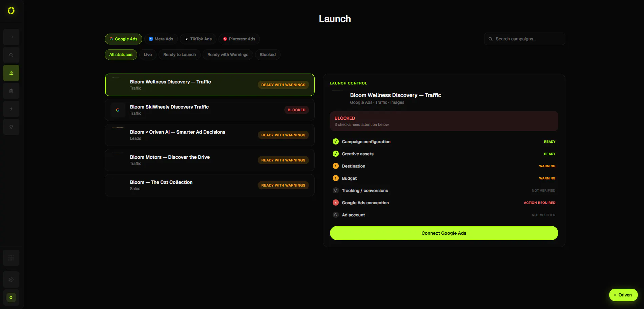Click the BLOCKED badge on SkiWheely row

point(296,110)
